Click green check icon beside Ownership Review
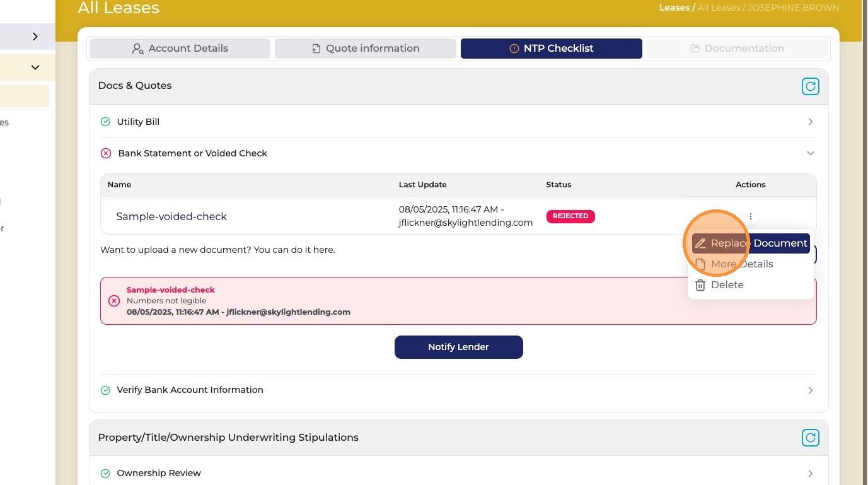The image size is (868, 485). coord(105,473)
